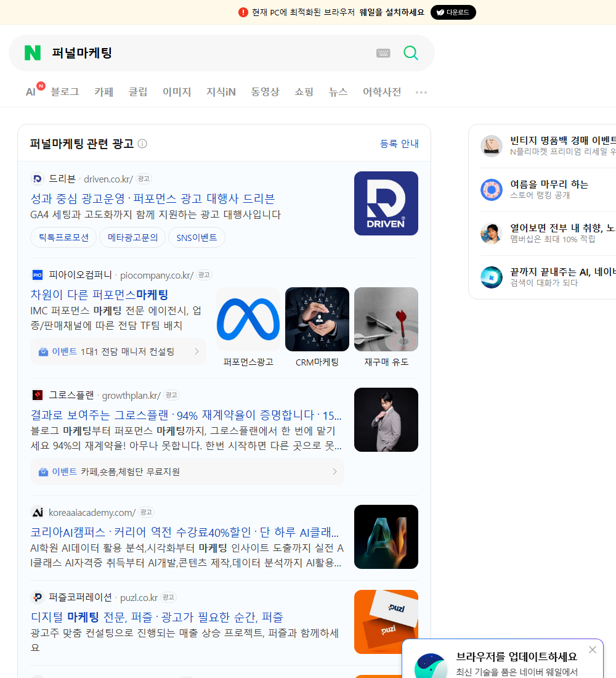Switch to the 클립 tab

coord(138,92)
